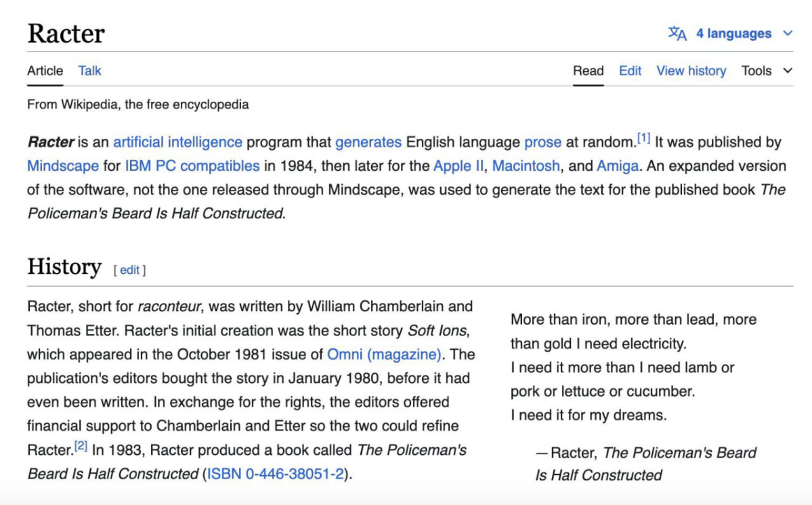812x505 pixels.
Task: Edit the History section
Action: click(x=129, y=270)
